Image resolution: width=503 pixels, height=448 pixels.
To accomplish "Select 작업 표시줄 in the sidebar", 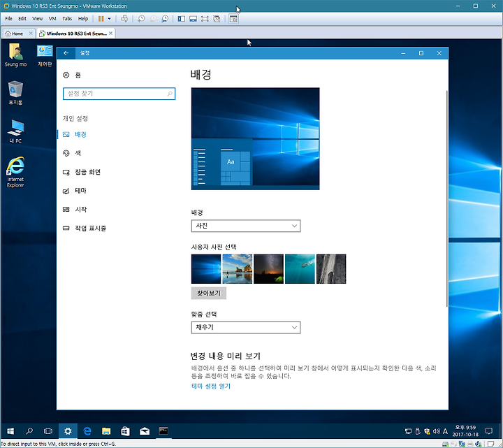I will (x=85, y=228).
